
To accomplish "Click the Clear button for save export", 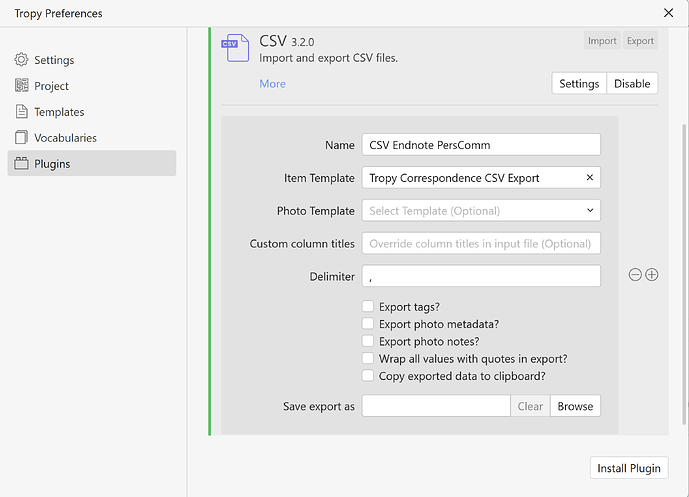I will (x=530, y=406).
